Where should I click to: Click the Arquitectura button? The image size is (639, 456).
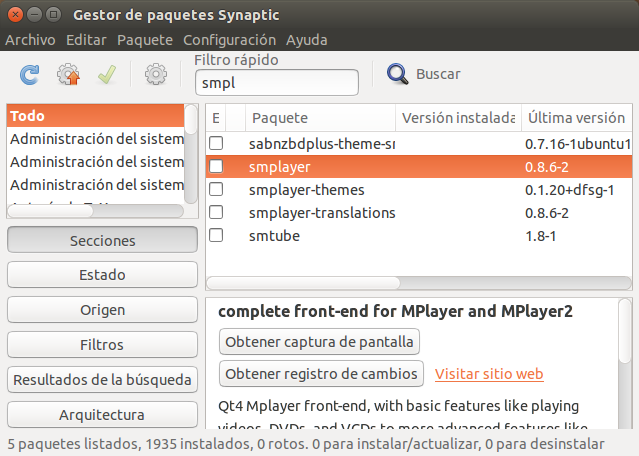(x=102, y=415)
